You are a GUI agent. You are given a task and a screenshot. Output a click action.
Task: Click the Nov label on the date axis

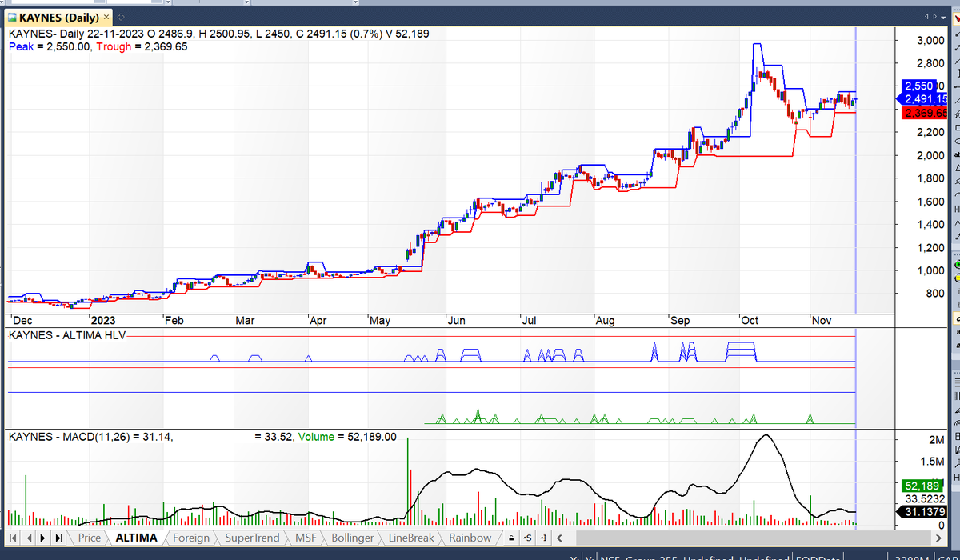click(x=821, y=321)
